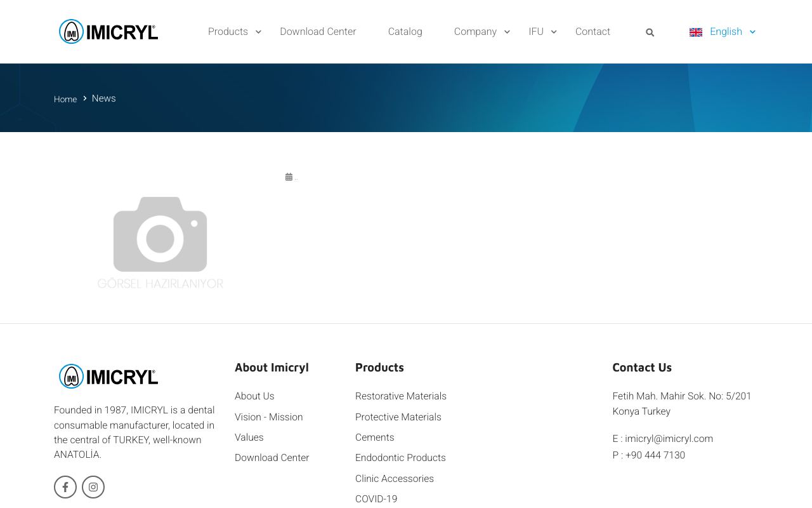Click the placeholder news image thumbnail

point(160,241)
